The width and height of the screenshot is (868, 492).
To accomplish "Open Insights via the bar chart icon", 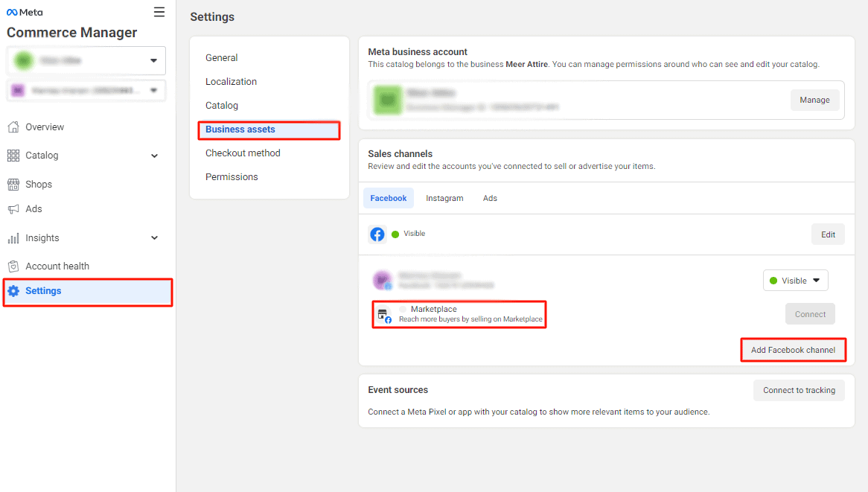I will tap(15, 237).
